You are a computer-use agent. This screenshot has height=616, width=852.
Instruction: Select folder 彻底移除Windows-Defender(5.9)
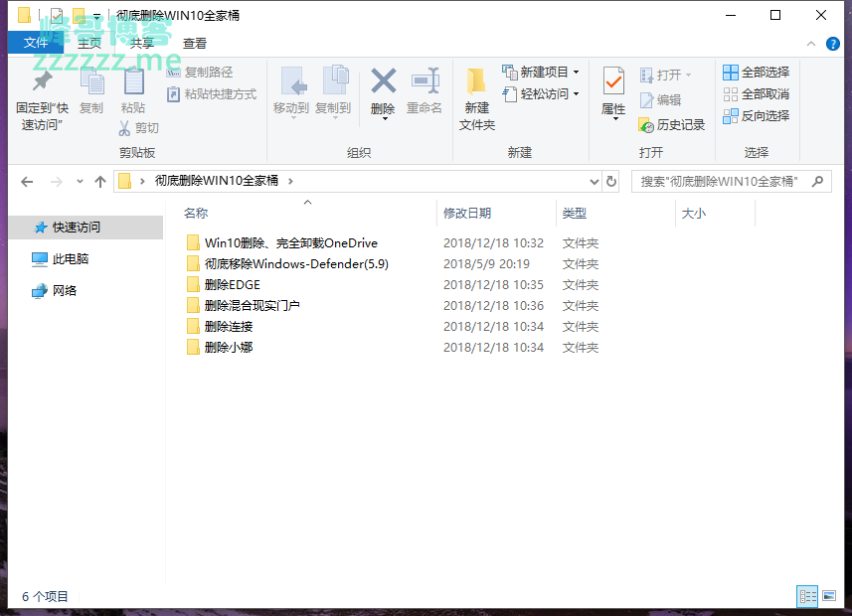(x=287, y=264)
